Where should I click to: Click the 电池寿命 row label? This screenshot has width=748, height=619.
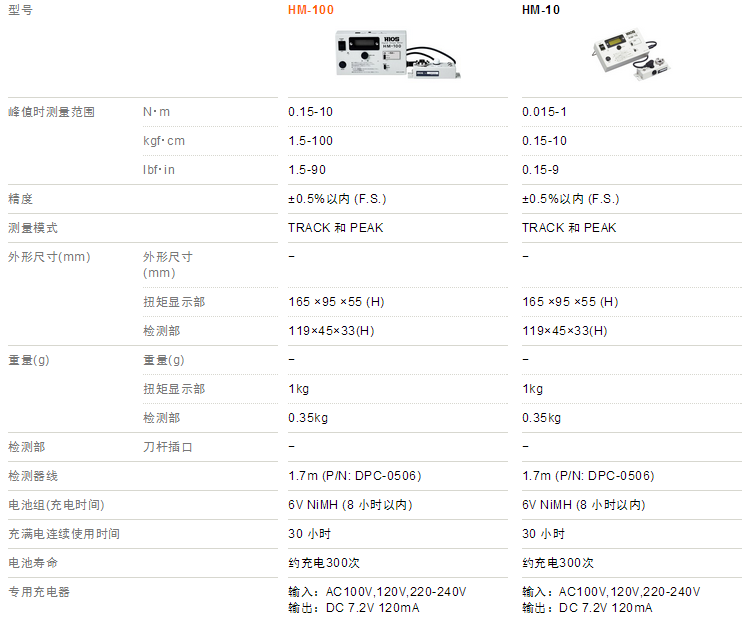tap(34, 563)
